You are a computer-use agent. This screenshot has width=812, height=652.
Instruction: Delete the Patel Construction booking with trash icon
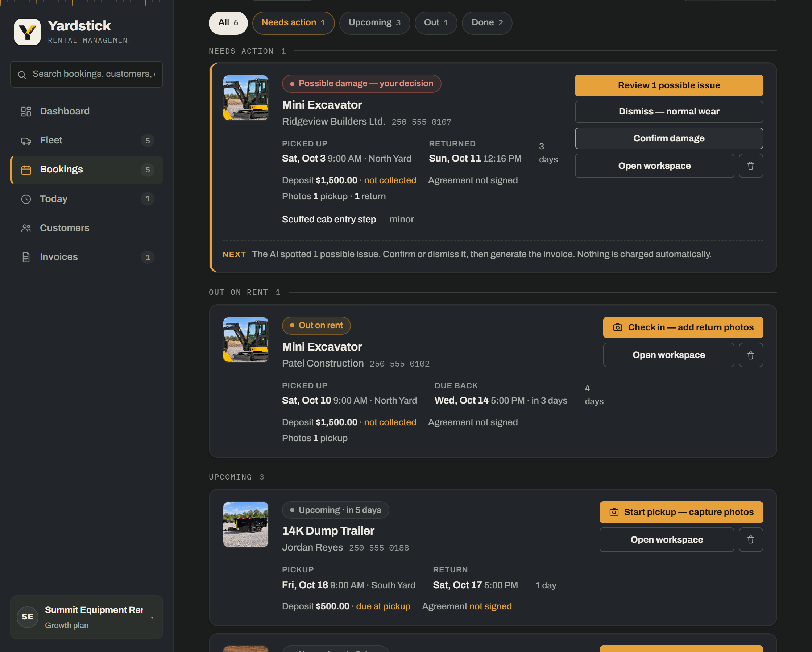coord(751,355)
